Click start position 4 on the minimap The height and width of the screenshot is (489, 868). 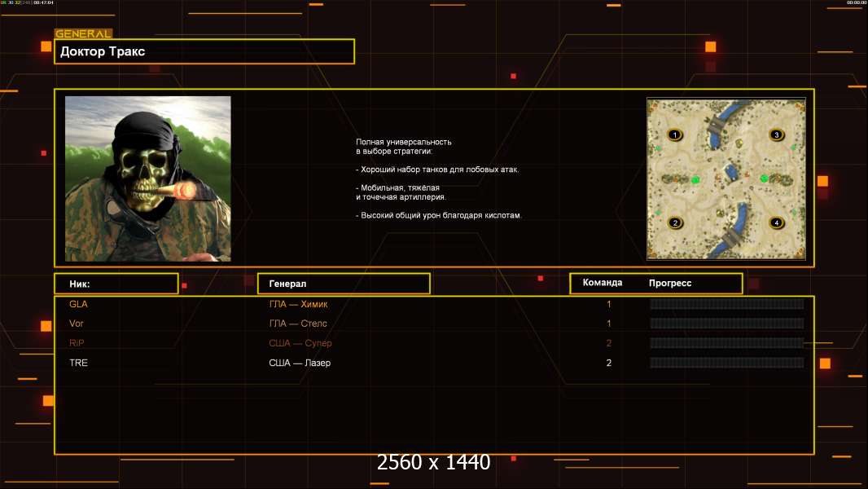coord(776,222)
